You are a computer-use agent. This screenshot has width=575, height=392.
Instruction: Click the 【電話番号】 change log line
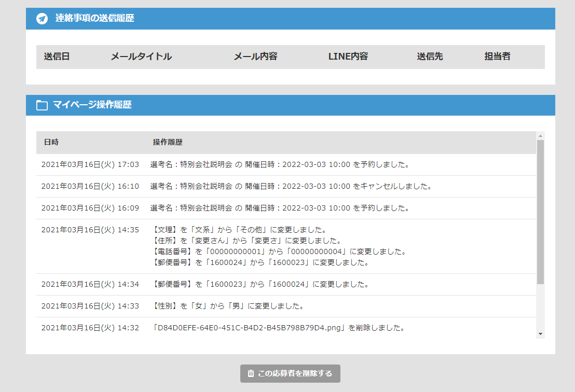[x=279, y=251]
